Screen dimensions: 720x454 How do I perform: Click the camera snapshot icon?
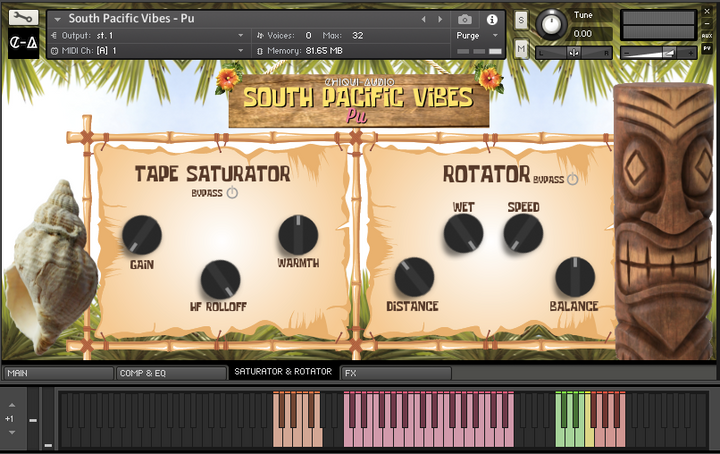pos(465,19)
